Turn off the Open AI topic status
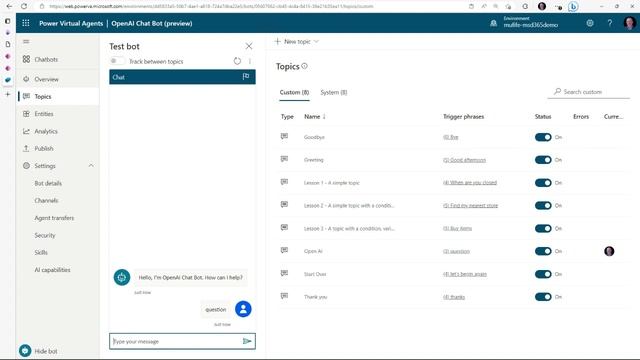This screenshot has width=640, height=360. 543,251
